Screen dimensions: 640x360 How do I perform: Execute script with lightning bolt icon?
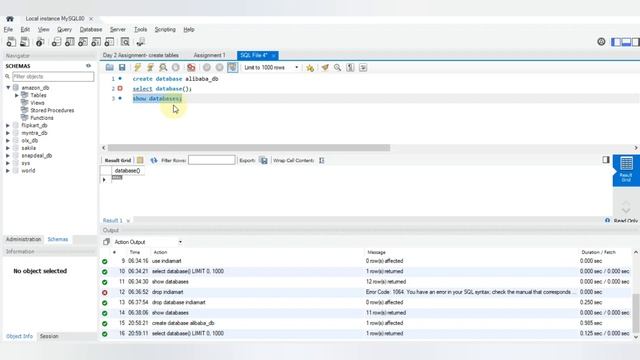[x=138, y=67]
